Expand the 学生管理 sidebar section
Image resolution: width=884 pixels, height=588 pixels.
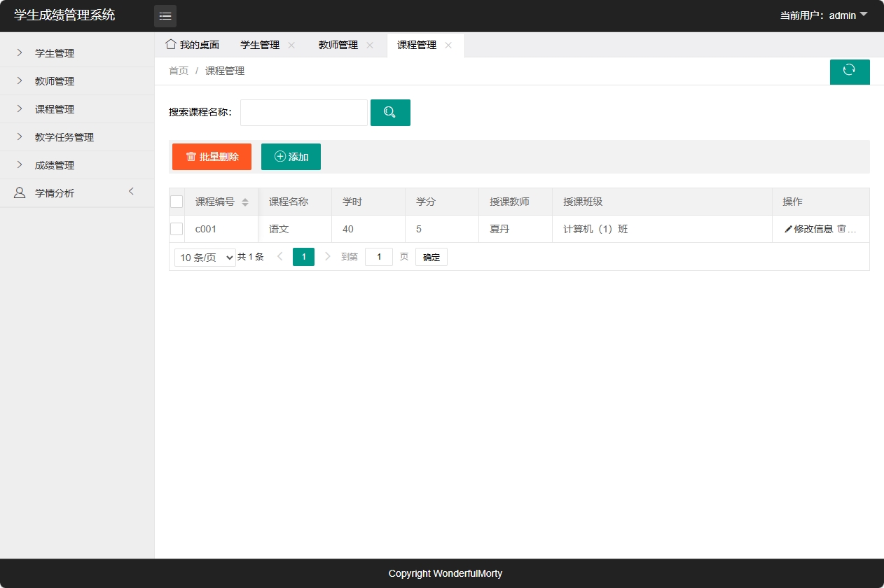pos(54,52)
